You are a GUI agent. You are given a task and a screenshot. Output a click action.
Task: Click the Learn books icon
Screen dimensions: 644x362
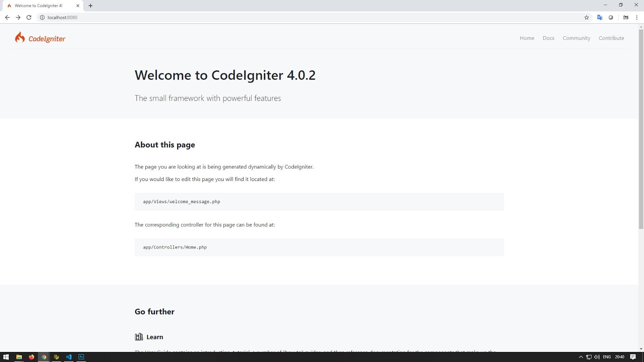[139, 337]
